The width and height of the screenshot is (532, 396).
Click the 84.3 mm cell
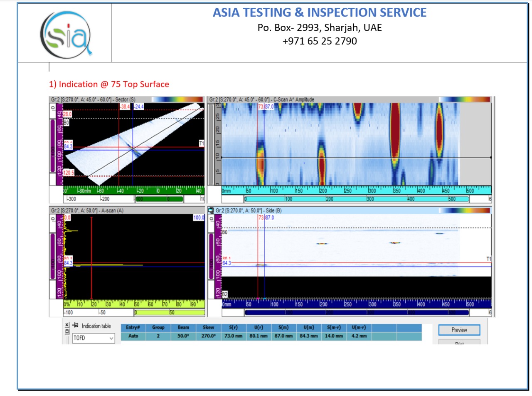(309, 336)
